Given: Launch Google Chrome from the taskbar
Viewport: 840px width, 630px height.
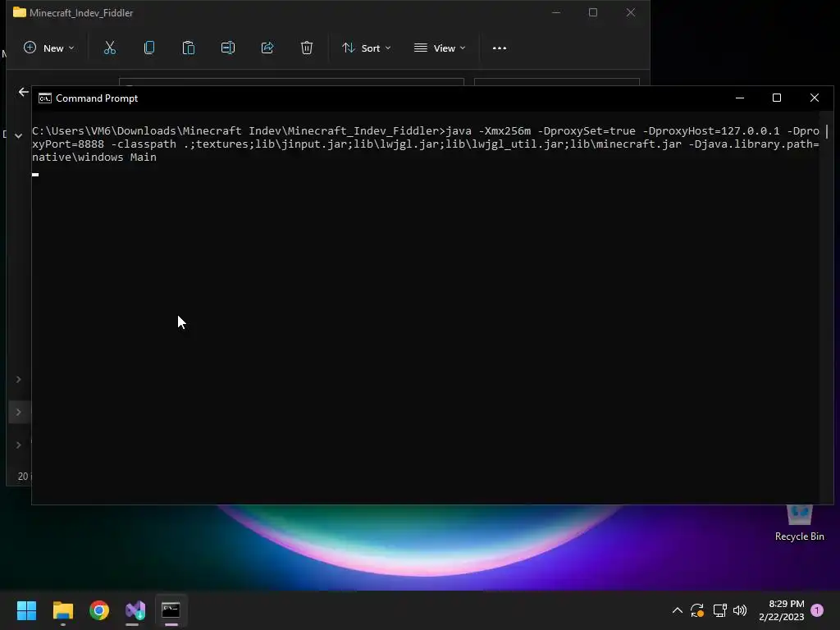Looking at the screenshot, I should point(99,610).
